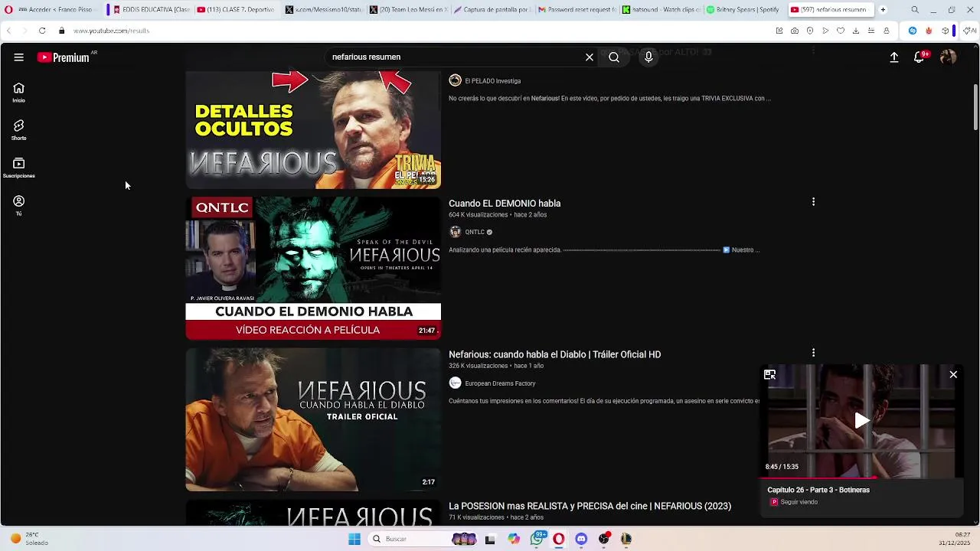Visit El PELADO Investiga channel
This screenshot has width=980, height=551.
tap(492, 81)
